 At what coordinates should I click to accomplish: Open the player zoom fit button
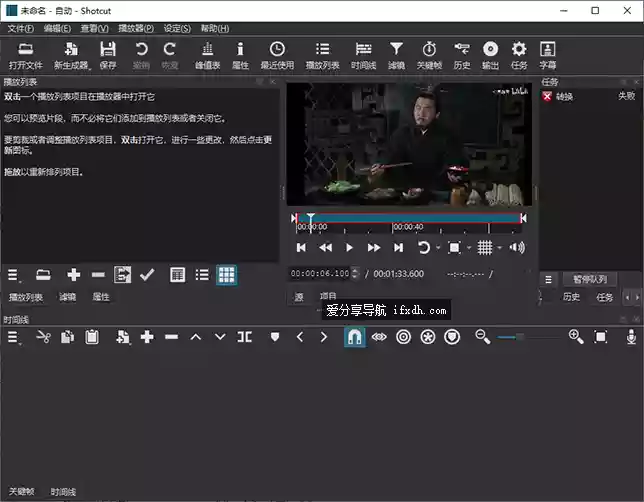(x=454, y=247)
